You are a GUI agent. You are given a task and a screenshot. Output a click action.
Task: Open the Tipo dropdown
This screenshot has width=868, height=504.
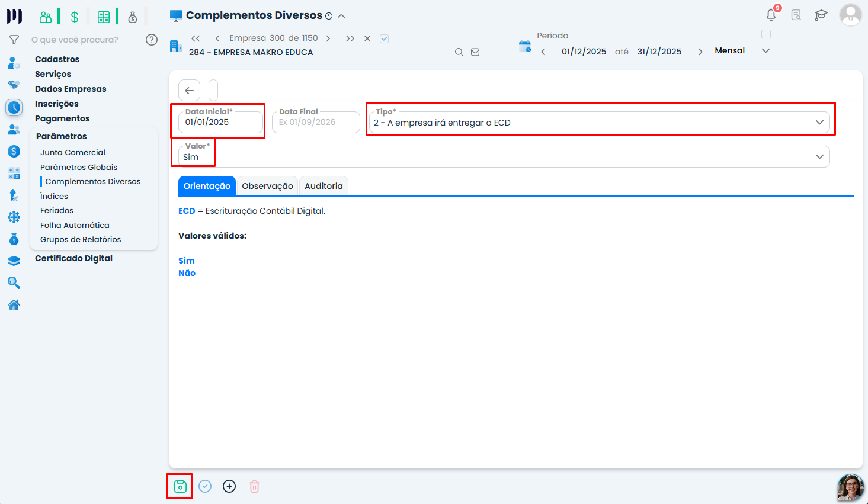599,122
